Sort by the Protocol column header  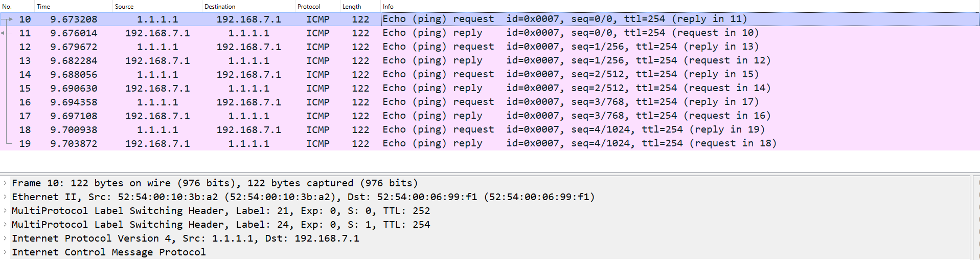click(x=317, y=6)
